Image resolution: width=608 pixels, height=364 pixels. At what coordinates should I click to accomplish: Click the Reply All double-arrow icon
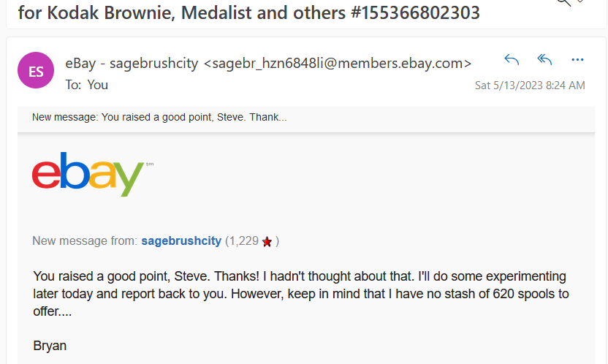pyautogui.click(x=544, y=60)
